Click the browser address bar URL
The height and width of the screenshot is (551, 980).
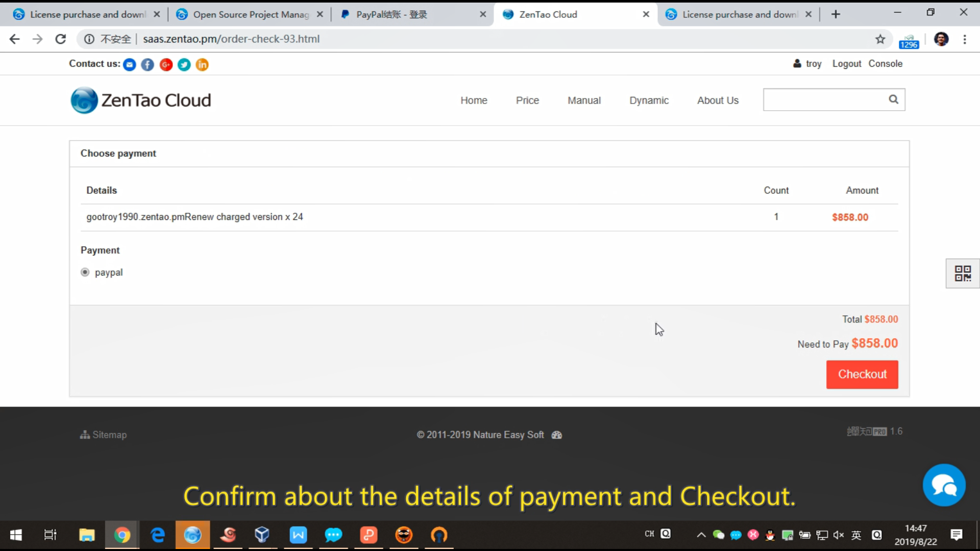tap(231, 39)
